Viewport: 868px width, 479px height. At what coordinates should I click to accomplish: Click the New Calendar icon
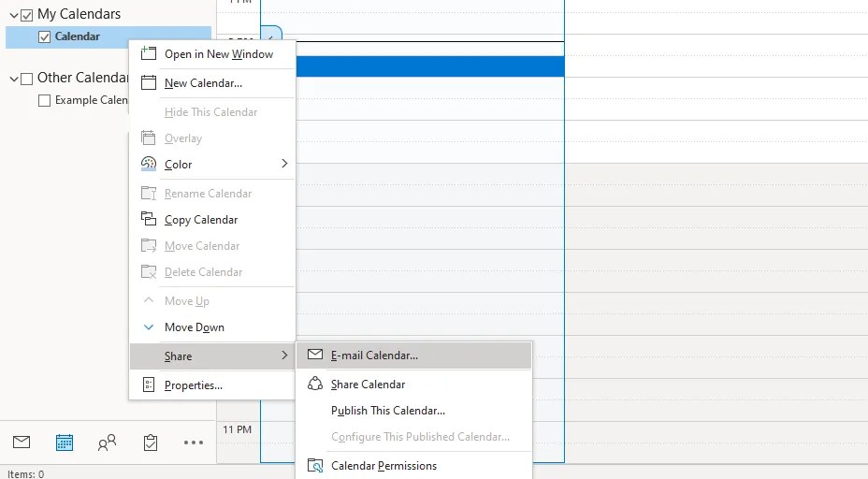pos(149,82)
